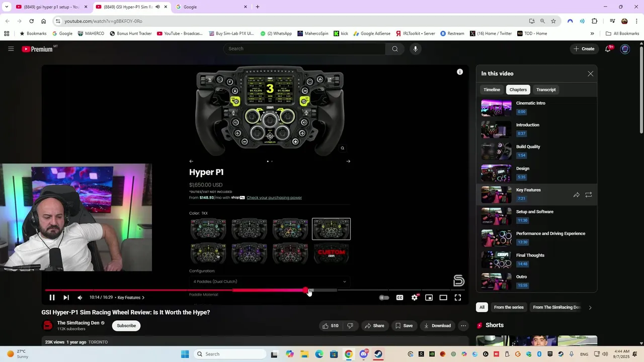Jump to Cinematic Intro chapter
Viewport: 644px width, 362px height.
537,108
